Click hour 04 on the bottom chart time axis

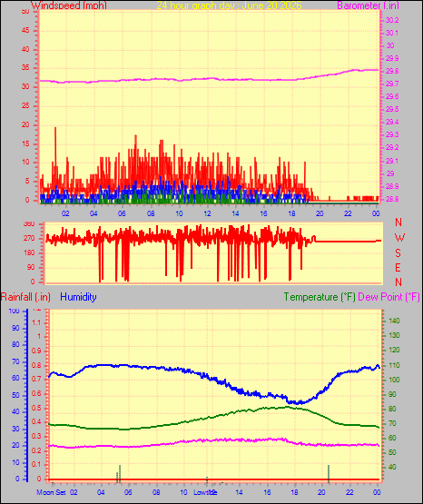101,492
